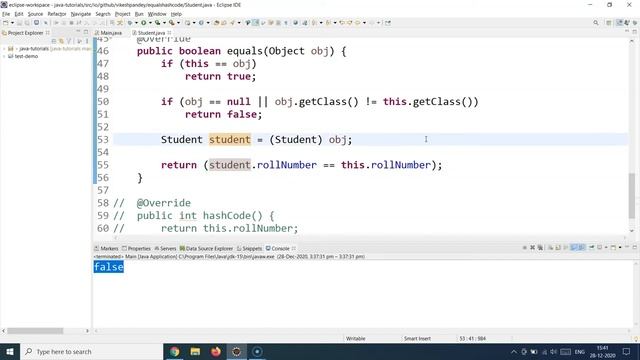
Task: Click the tip light bulb in status bar
Action: pyautogui.click(x=636, y=339)
